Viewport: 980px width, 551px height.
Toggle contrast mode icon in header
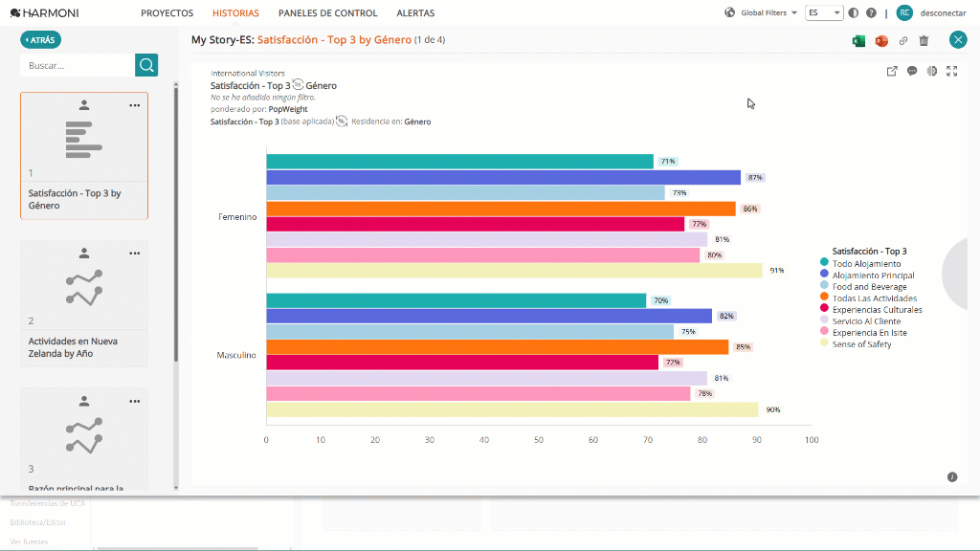click(853, 13)
